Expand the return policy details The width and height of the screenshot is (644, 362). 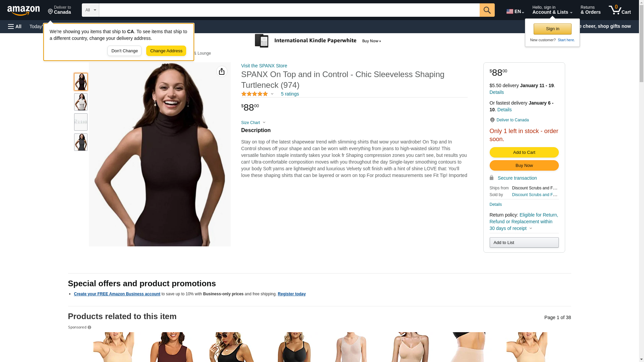click(x=524, y=222)
